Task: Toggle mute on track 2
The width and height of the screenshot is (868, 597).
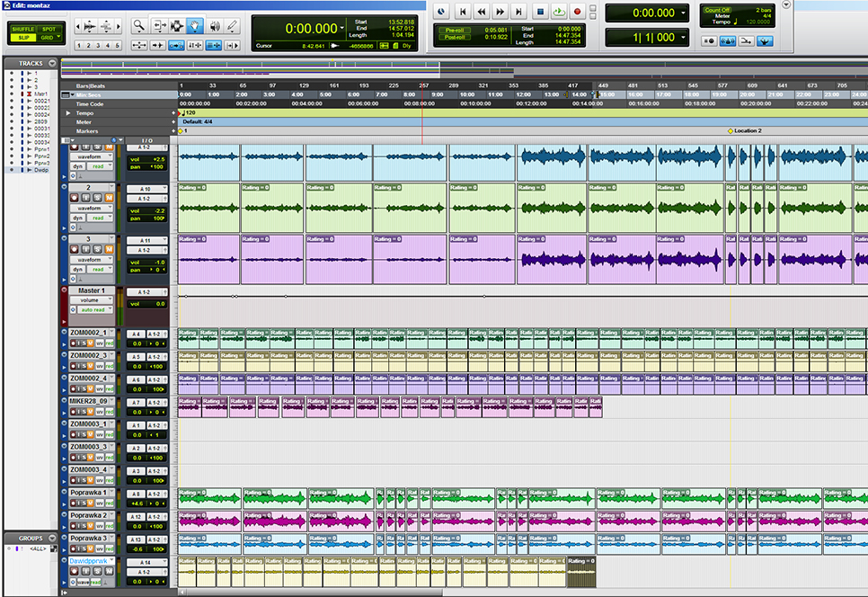Action: click(110, 197)
